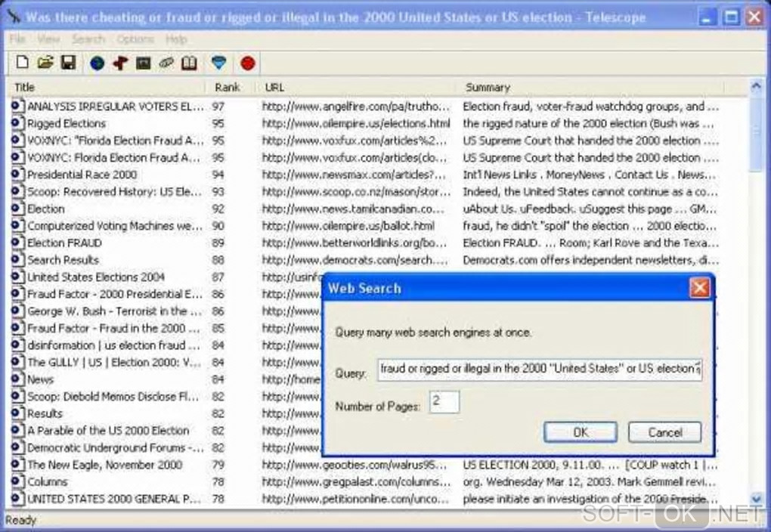Screen dimensions: 771x532
Task: Select Scoop: Recovered History row title
Action: 115,192
